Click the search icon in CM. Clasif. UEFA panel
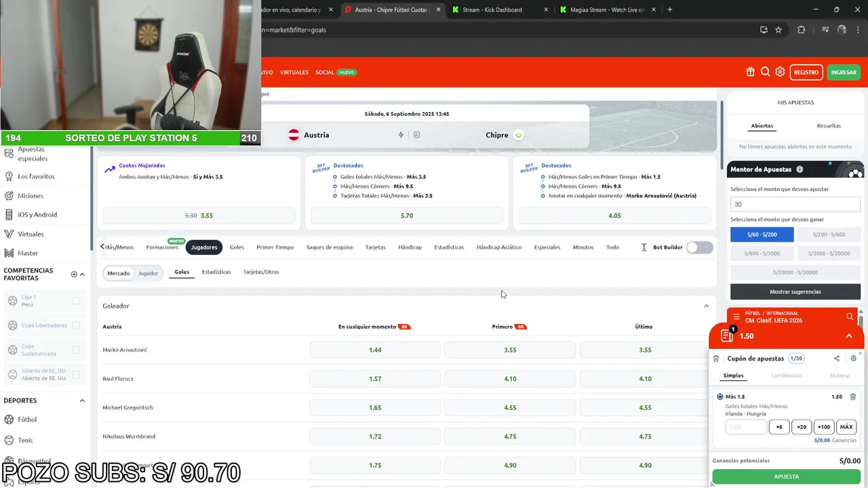The image size is (868, 488). [850, 317]
